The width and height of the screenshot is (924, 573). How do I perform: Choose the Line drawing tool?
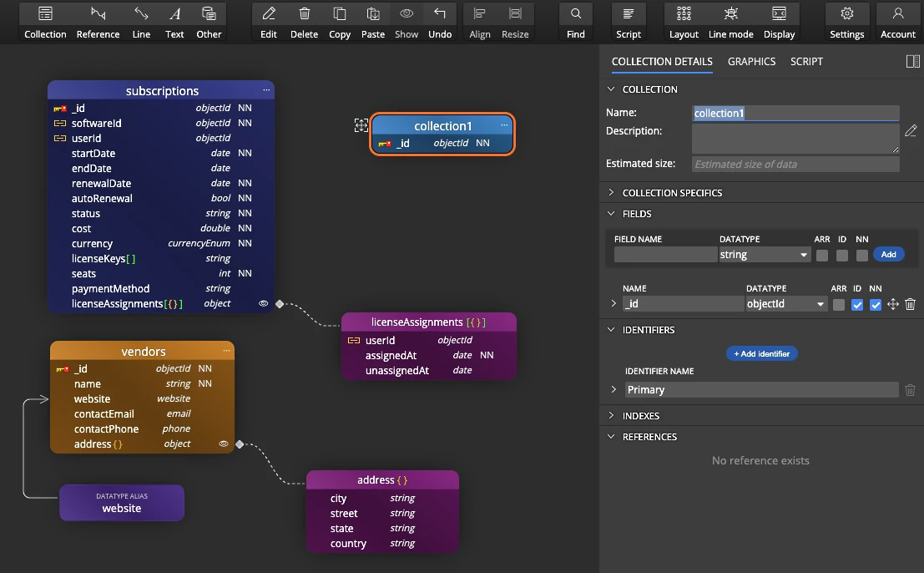pos(141,23)
